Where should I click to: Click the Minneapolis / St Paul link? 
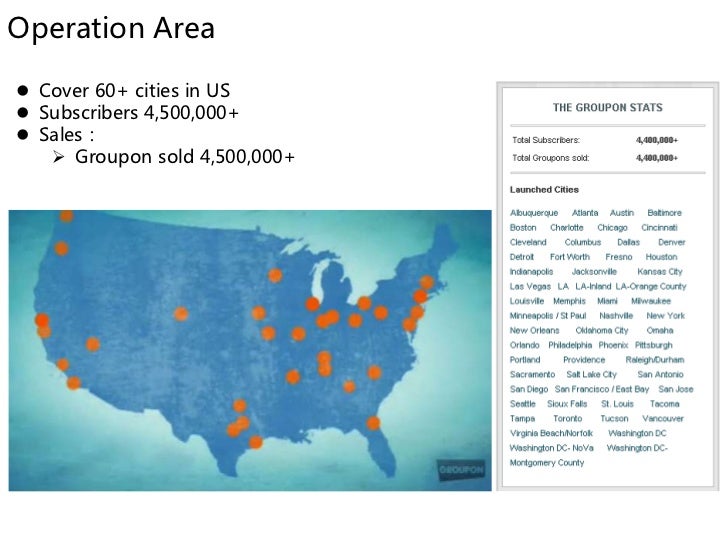[548, 316]
